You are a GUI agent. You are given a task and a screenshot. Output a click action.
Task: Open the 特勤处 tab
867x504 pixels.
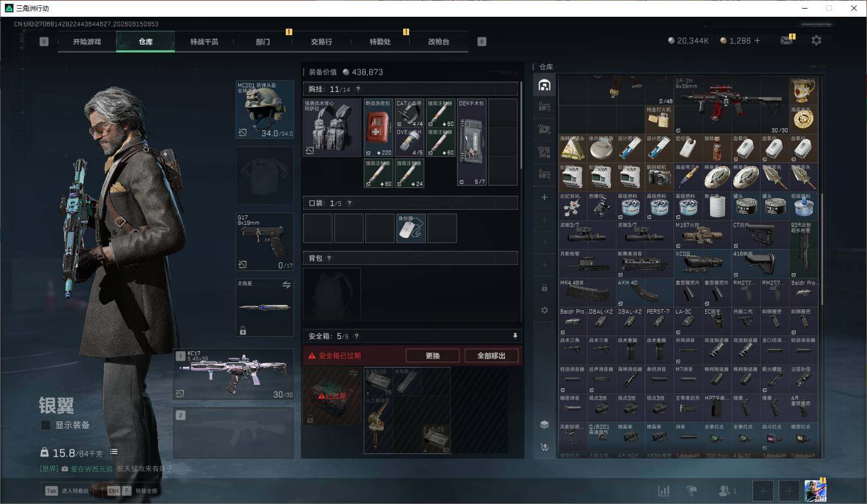click(x=379, y=42)
